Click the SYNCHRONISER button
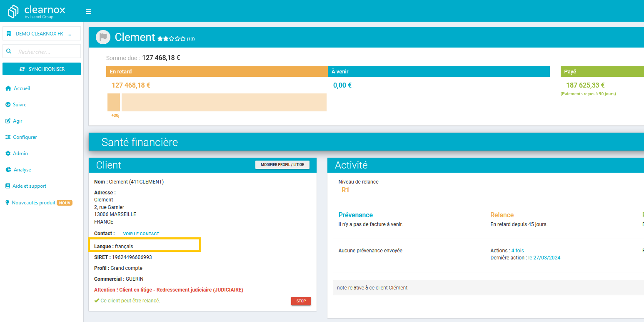Image resolution: width=644 pixels, height=322 pixels. click(42, 69)
